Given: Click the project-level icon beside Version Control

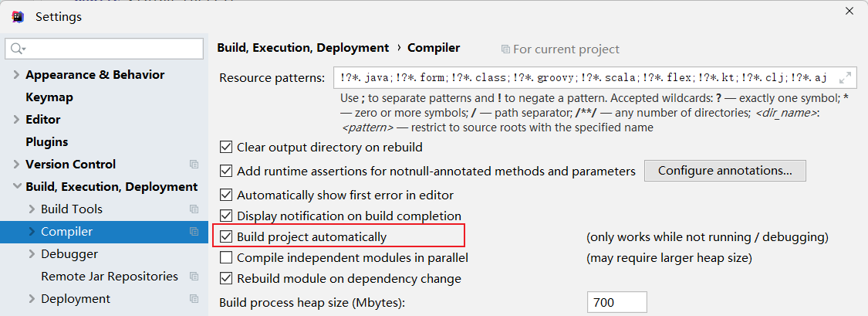Looking at the screenshot, I should 194,165.
